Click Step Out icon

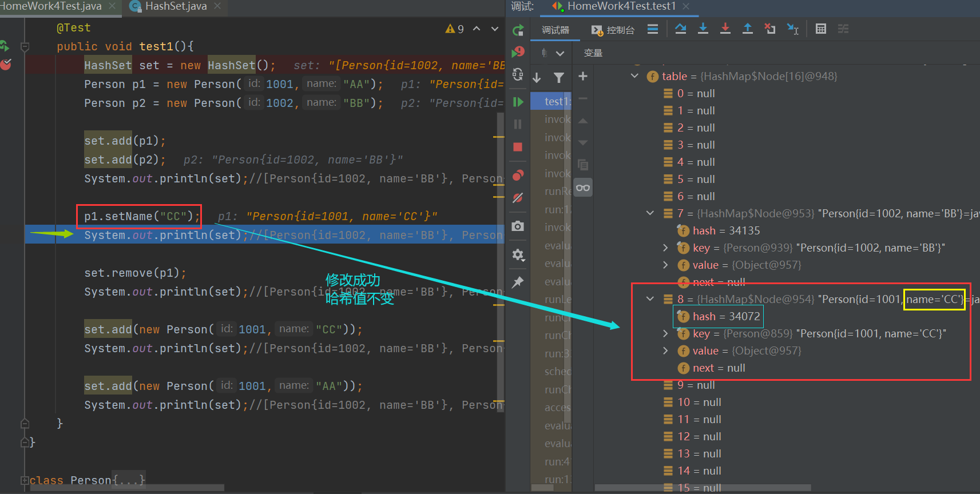(748, 29)
